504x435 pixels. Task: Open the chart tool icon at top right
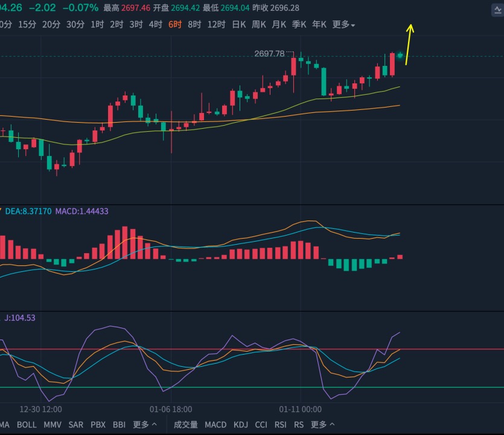click(x=497, y=10)
